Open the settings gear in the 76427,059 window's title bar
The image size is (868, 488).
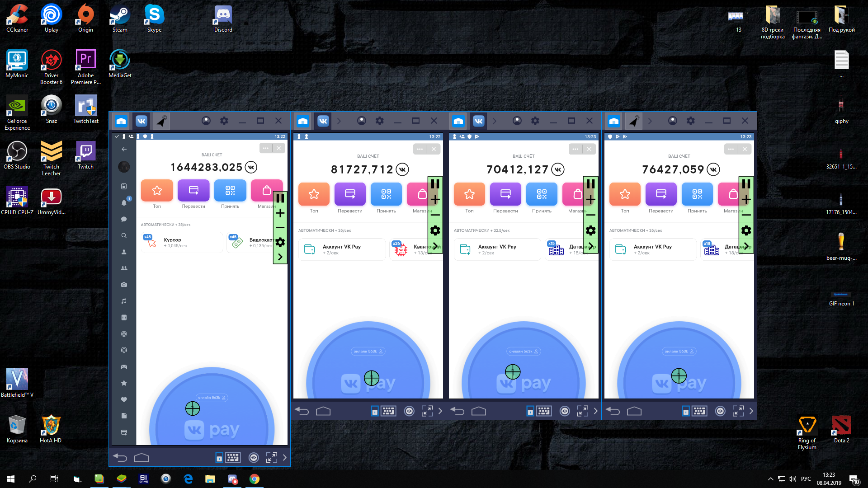[x=691, y=121]
